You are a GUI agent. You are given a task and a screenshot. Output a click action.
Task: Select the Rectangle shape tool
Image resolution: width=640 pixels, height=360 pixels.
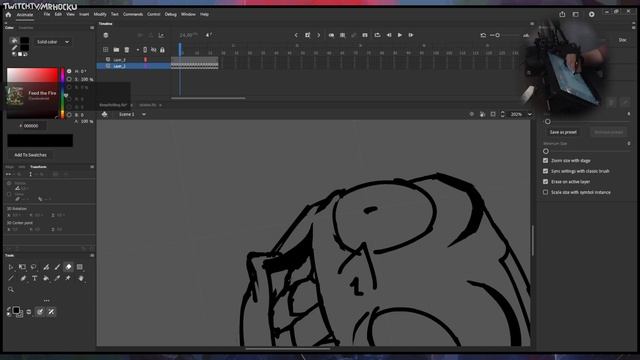tap(80, 267)
